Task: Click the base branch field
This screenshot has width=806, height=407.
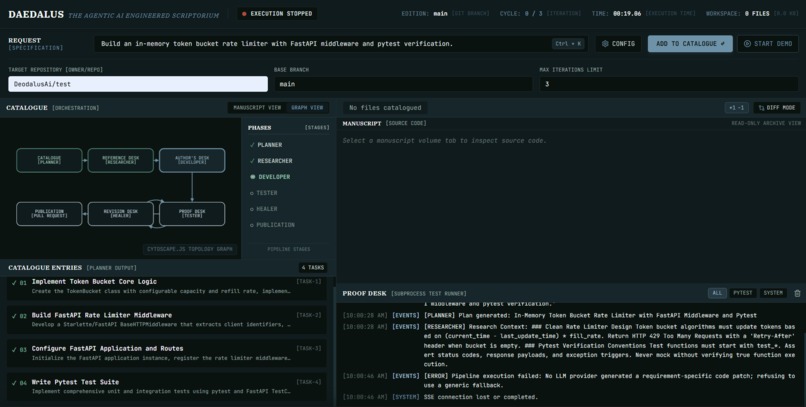Action: pyautogui.click(x=403, y=84)
